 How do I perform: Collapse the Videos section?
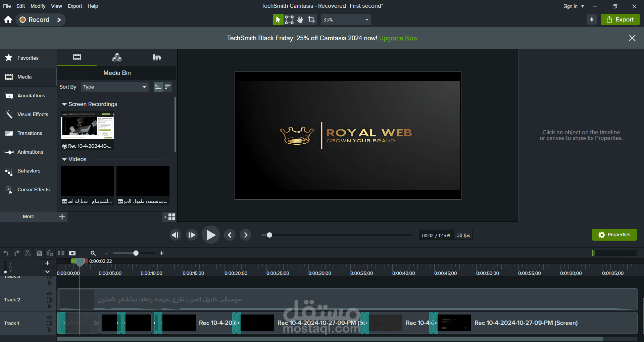pyautogui.click(x=64, y=159)
